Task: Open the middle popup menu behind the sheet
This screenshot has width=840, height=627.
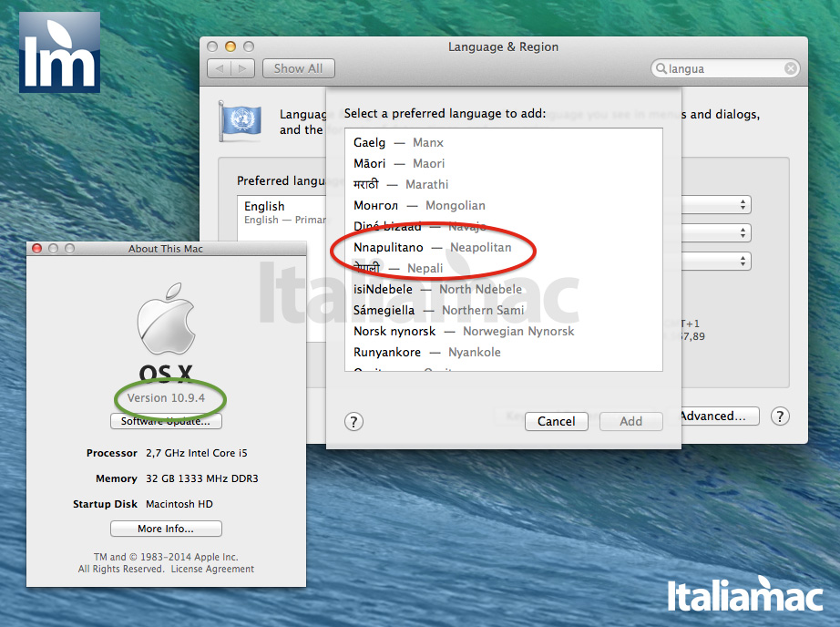Action: [x=716, y=232]
